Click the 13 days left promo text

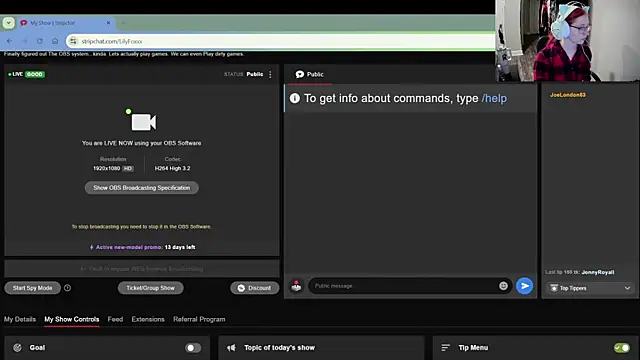click(180, 247)
